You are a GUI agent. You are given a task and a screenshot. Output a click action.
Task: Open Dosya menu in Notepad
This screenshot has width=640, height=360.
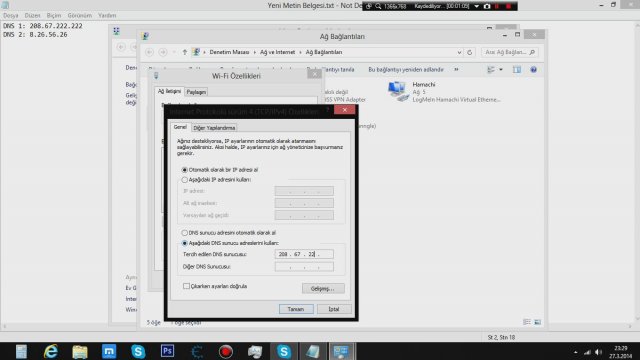point(11,16)
